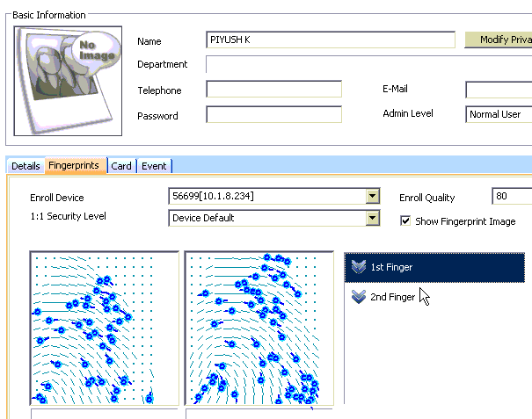Click the right fingerprint image
The width and height of the screenshot is (532, 419).
click(x=259, y=328)
